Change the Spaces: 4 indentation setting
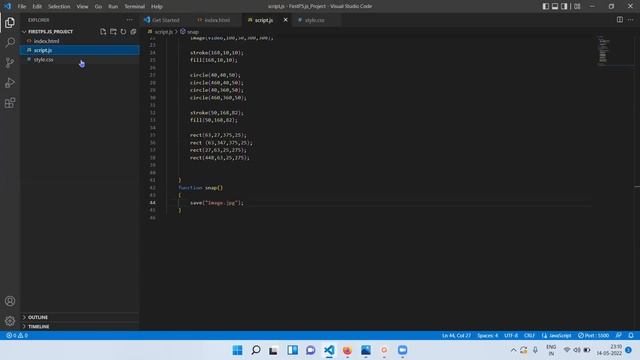The width and height of the screenshot is (640, 360). [x=487, y=336]
